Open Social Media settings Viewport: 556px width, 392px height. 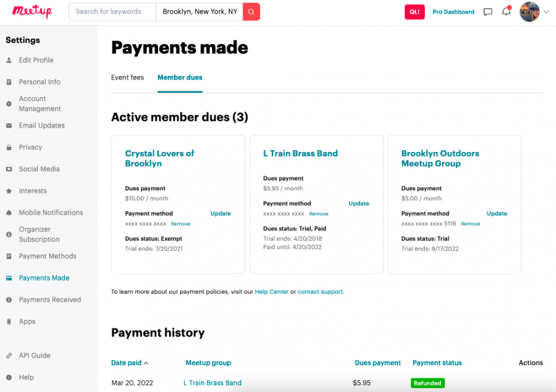39,169
